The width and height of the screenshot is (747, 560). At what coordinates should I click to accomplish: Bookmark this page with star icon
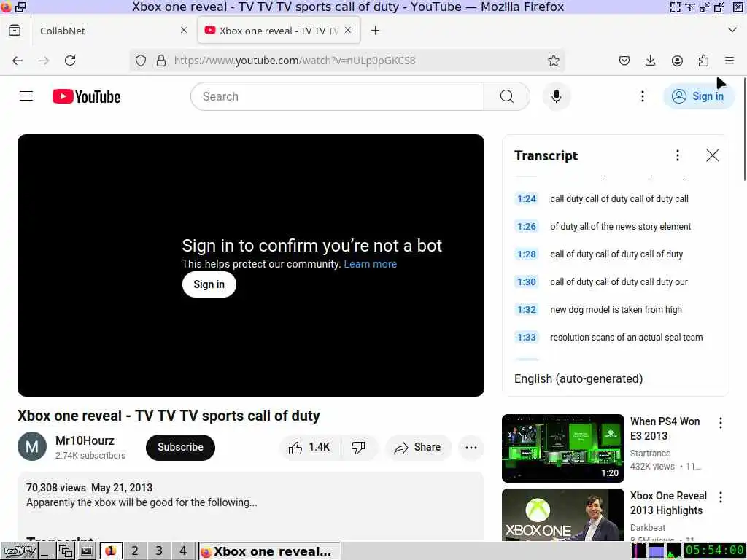pyautogui.click(x=553, y=61)
